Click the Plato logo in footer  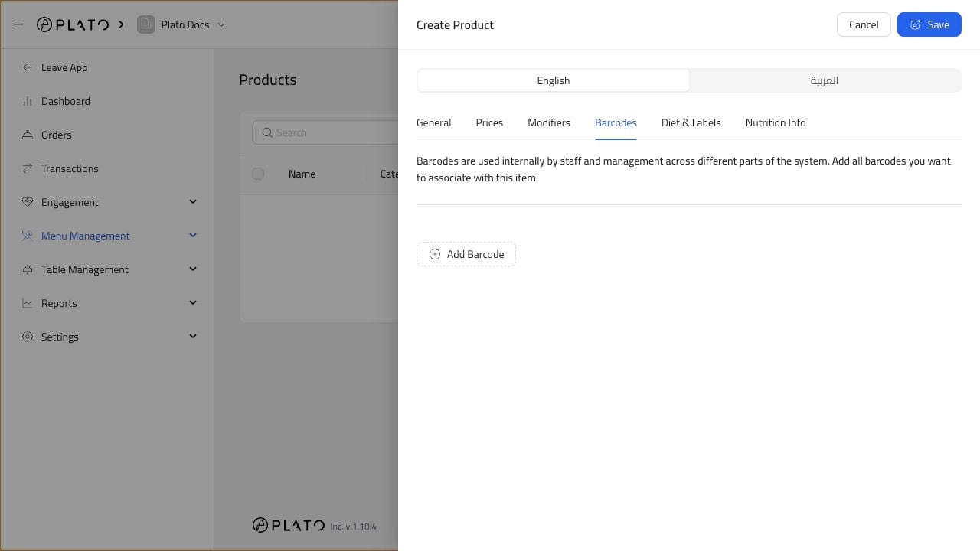[289, 525]
